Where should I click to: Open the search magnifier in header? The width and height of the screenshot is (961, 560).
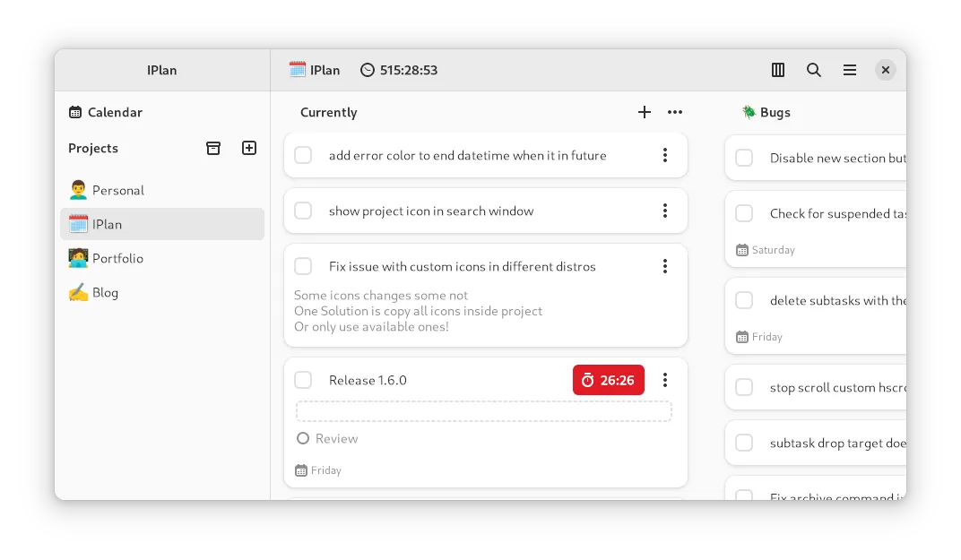(814, 70)
